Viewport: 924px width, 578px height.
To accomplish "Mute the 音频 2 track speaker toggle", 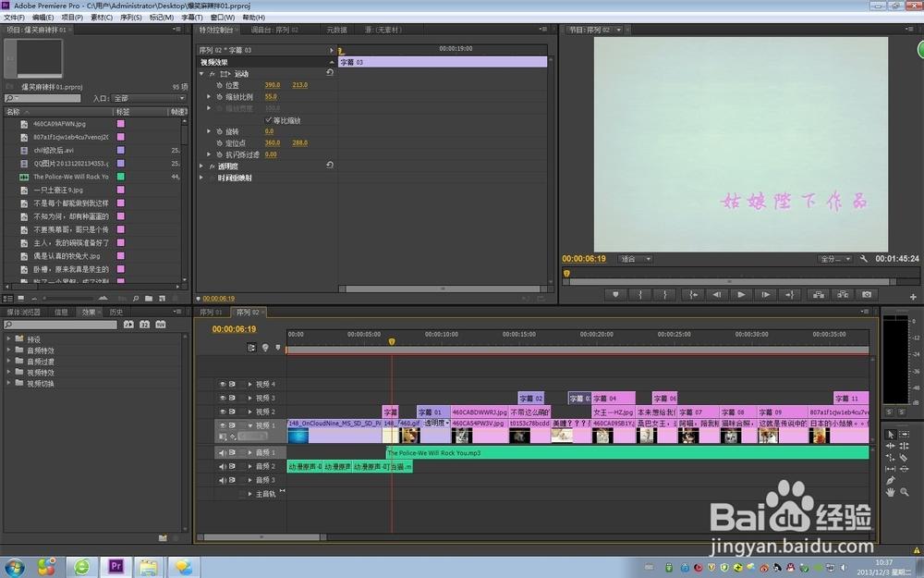I will pyautogui.click(x=222, y=466).
